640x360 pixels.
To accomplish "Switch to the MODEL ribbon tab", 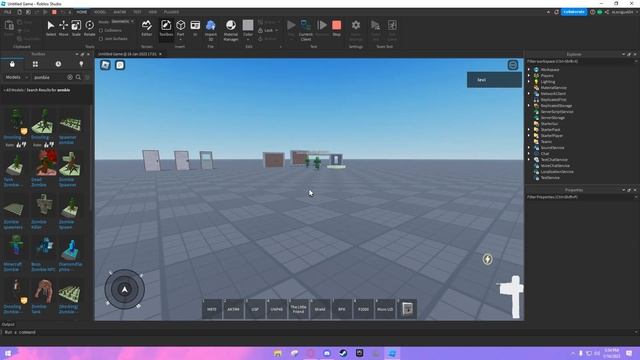I will click(100, 12).
